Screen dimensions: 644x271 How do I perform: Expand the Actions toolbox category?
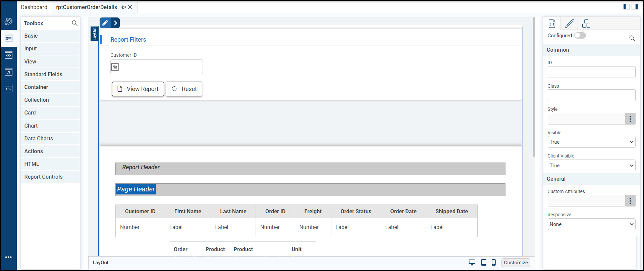pos(50,151)
